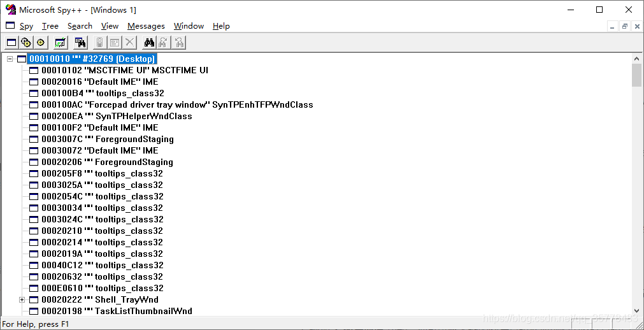The image size is (644, 330).
Task: Select 0002019A tooltips_class32 row
Action: 102,254
